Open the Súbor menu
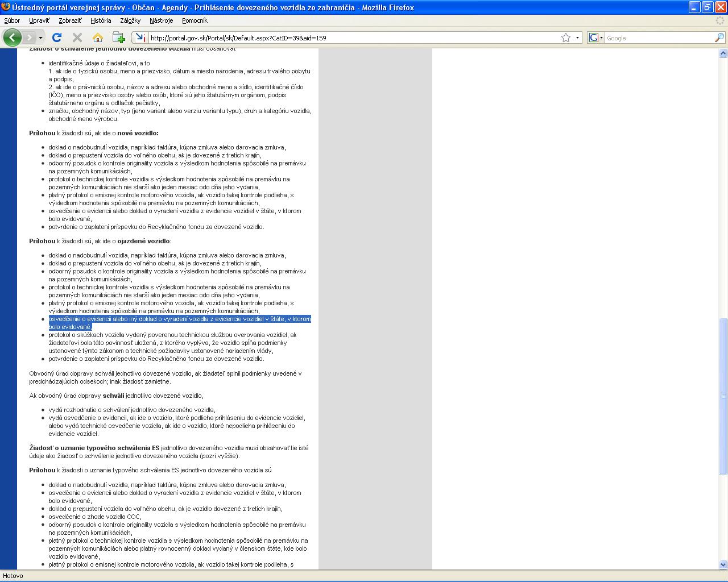This screenshot has height=582, width=728. point(12,20)
